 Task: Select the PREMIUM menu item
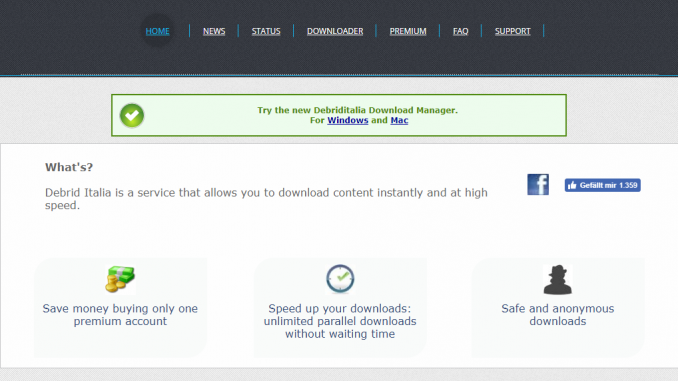(x=408, y=31)
